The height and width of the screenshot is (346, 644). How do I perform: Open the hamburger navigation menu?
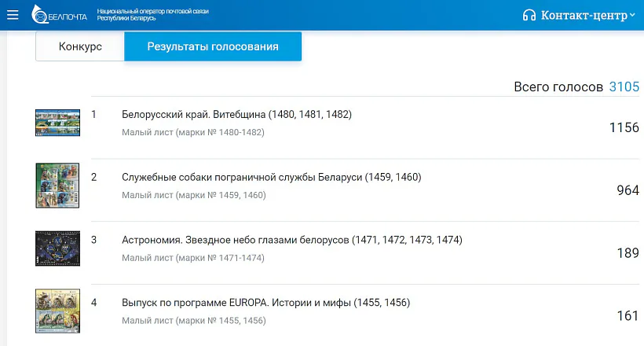pyautogui.click(x=13, y=14)
